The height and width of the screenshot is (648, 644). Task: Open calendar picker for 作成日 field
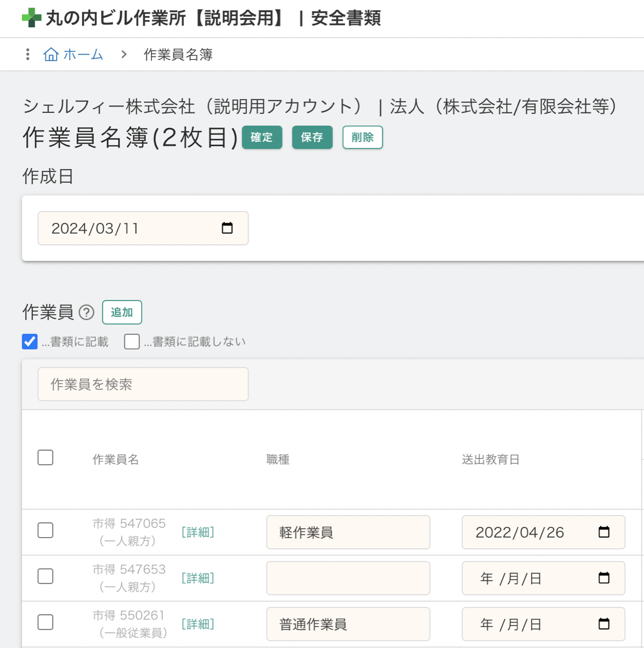coord(227,228)
